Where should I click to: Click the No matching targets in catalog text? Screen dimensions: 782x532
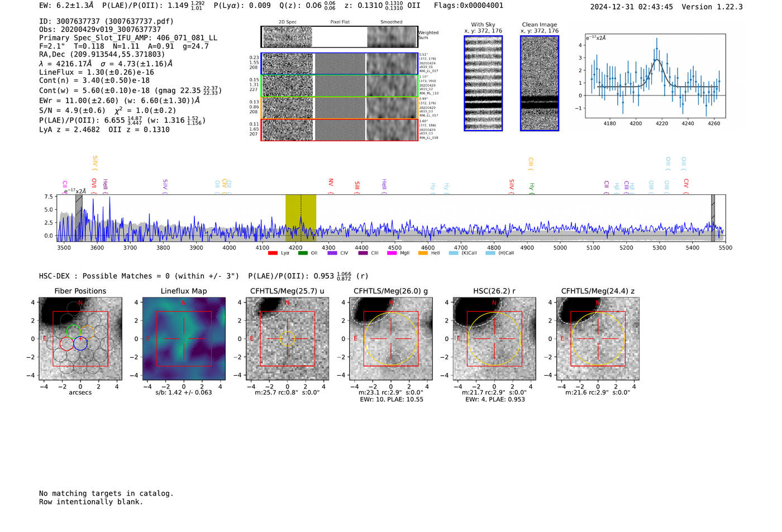pos(106,493)
